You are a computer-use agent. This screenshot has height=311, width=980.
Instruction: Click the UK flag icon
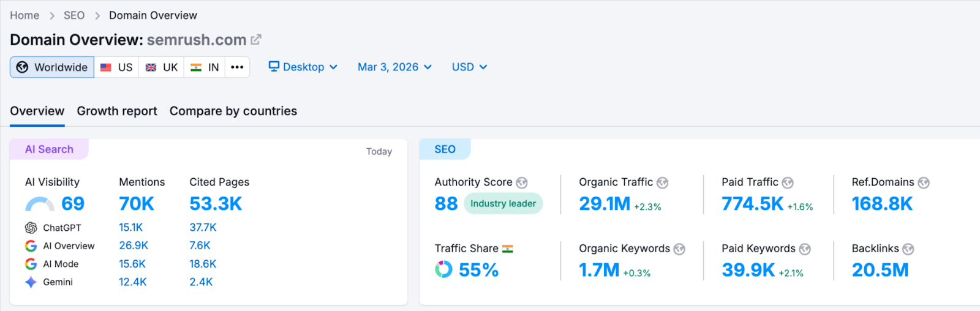pyautogui.click(x=151, y=67)
